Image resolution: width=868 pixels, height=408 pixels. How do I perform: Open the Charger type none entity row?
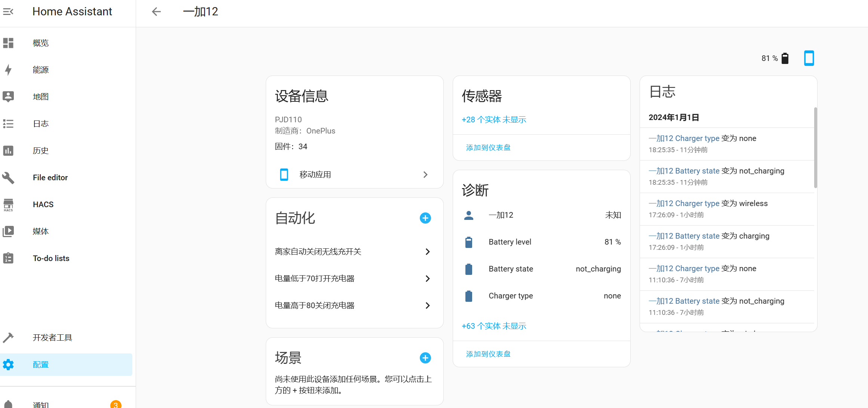click(x=541, y=296)
